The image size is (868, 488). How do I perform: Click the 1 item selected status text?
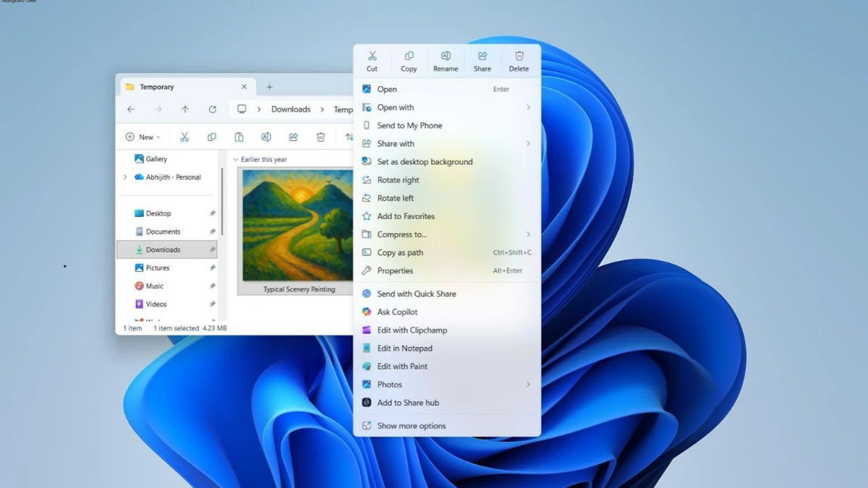tap(176, 328)
